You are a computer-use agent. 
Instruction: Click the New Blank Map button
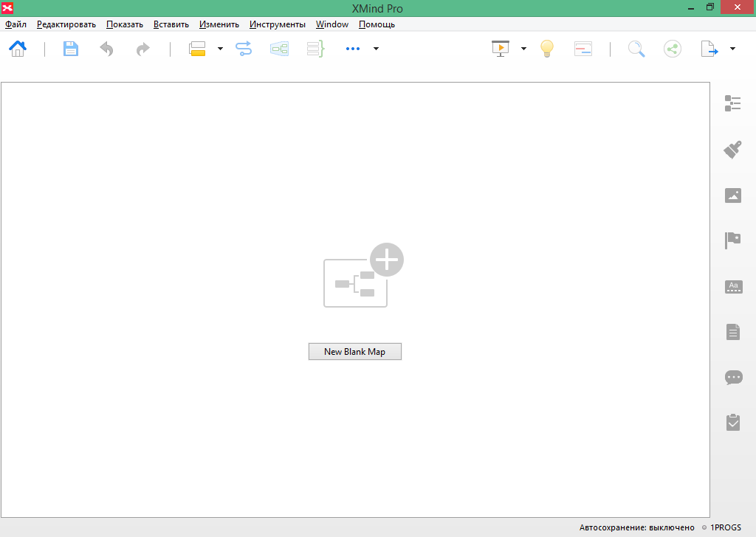(354, 352)
